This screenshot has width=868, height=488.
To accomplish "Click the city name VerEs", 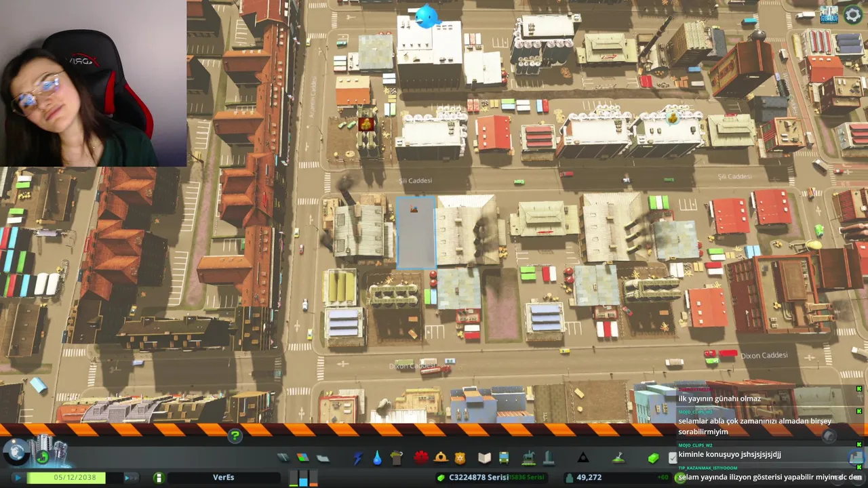I will (224, 477).
